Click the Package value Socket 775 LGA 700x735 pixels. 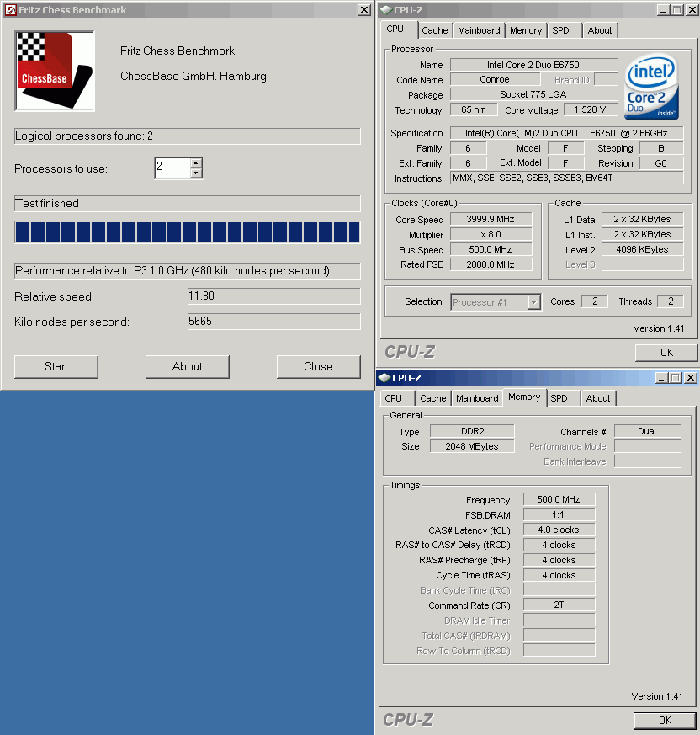533,94
